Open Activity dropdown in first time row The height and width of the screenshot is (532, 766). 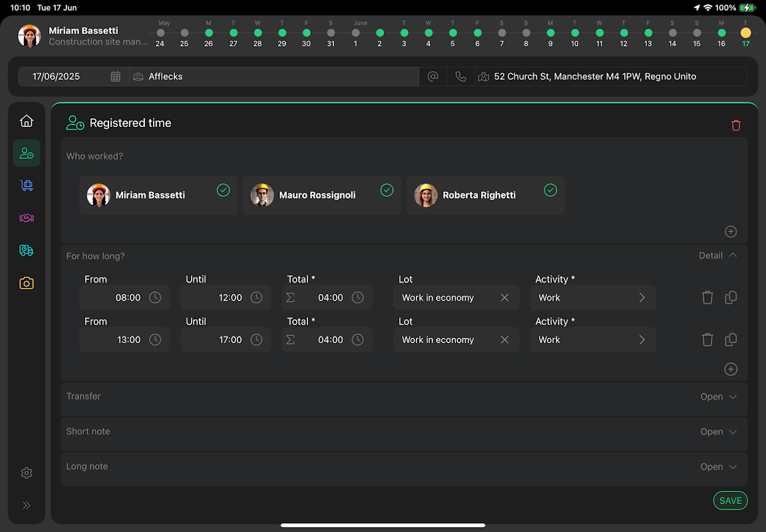[592, 298]
